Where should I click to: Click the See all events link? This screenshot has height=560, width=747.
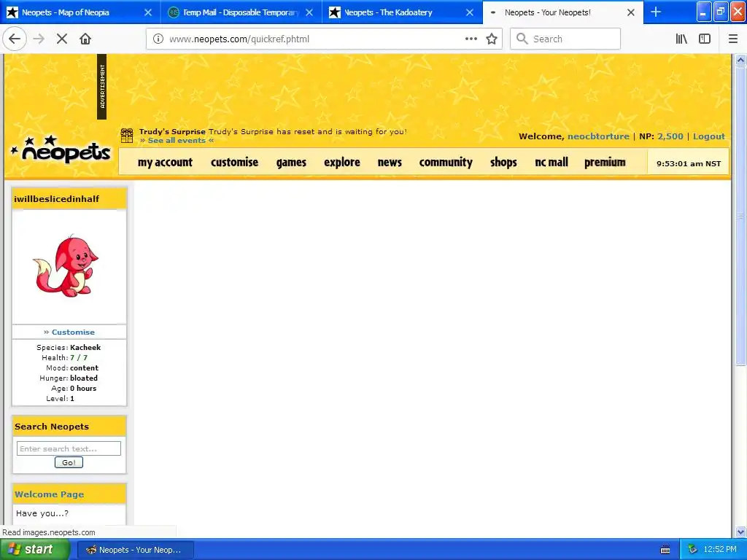[177, 141]
